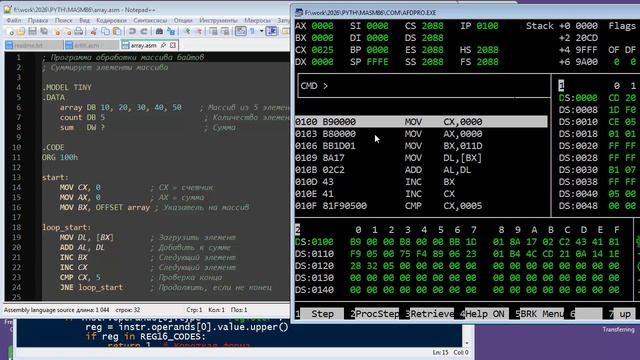Click the Open file icon in Notepad++
Screen dimensions: 640x360
pyautogui.click(x=21, y=31)
